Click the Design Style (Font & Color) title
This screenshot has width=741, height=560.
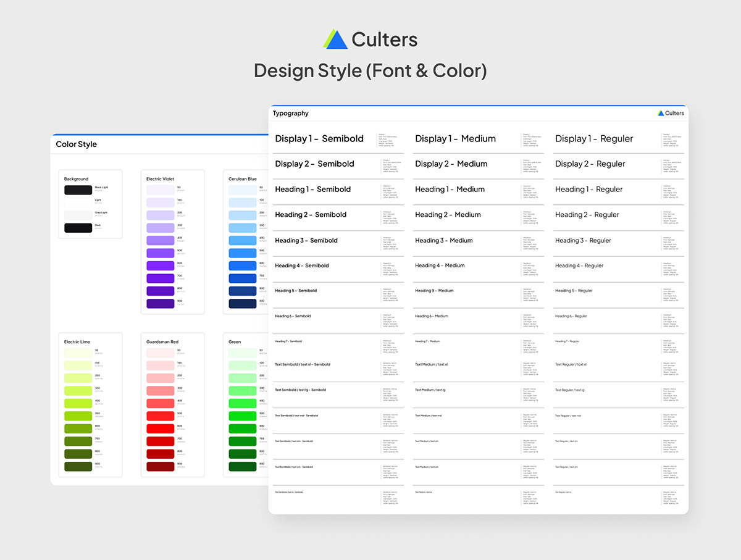click(x=371, y=70)
